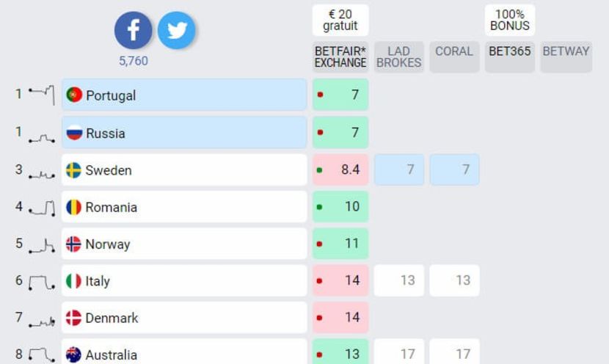Select the Russia country row
The width and height of the screenshot is (609, 364).
pos(183,133)
